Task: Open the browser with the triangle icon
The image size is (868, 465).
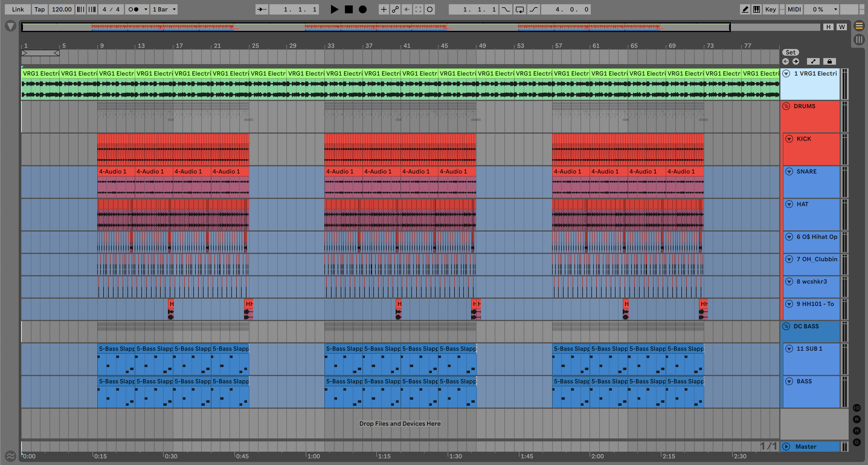Action: coord(11,26)
